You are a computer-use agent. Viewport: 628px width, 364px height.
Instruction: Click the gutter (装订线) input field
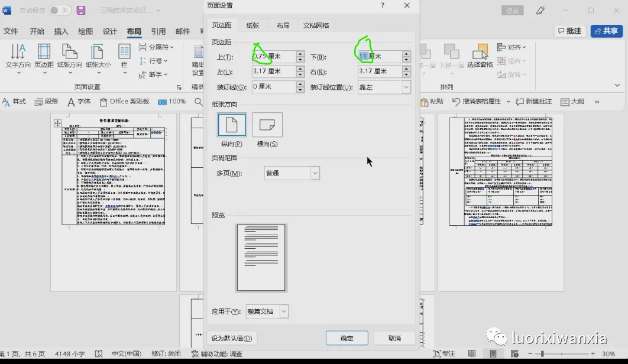274,86
